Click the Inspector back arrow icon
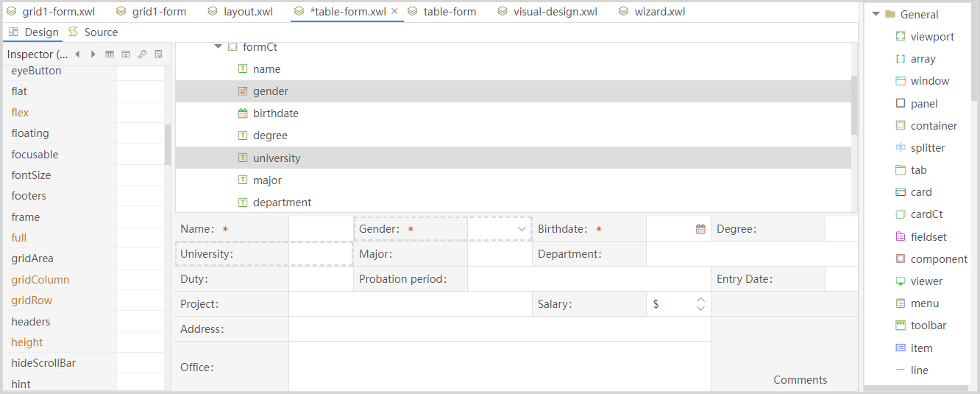The image size is (980, 394). point(77,54)
